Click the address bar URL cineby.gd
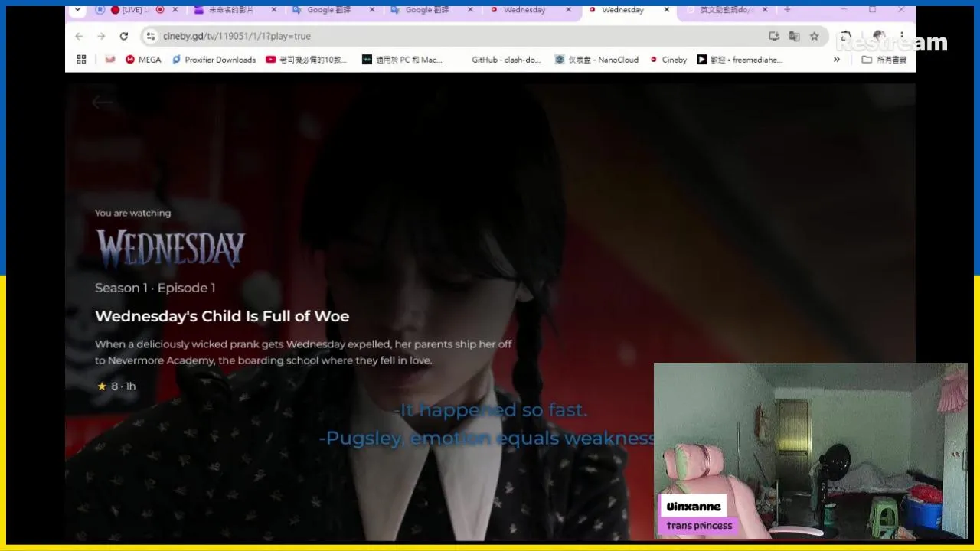The height and width of the screenshot is (551, 980). (237, 36)
